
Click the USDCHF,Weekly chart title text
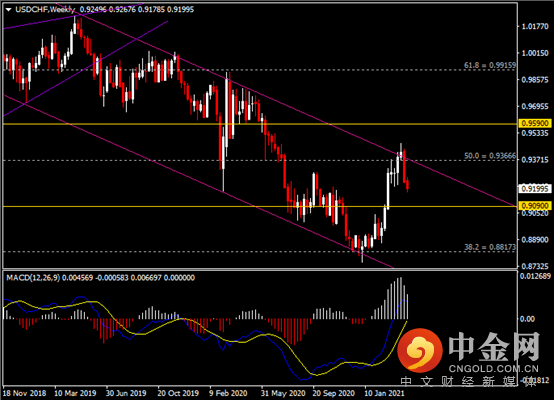coord(45,10)
